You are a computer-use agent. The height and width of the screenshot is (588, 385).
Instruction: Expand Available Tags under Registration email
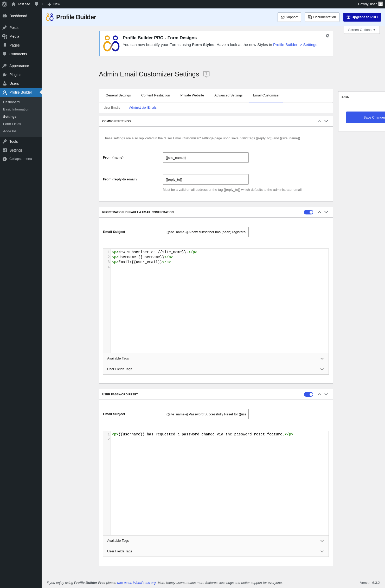(x=216, y=358)
